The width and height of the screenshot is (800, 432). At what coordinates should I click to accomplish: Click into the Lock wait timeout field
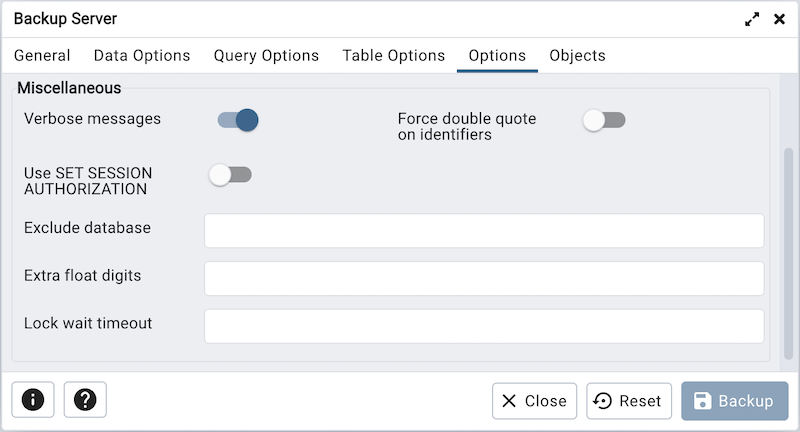(x=484, y=326)
